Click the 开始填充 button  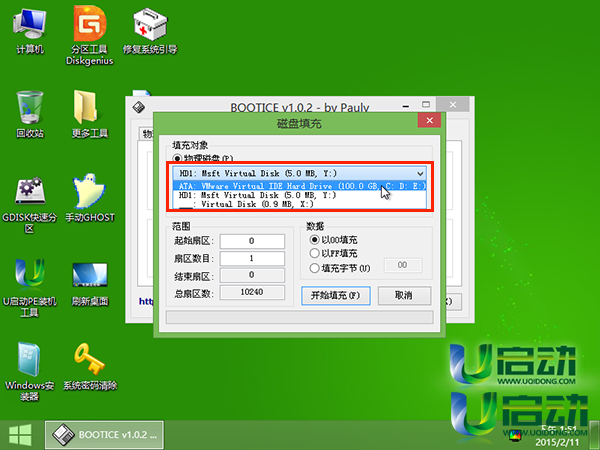tap(336, 296)
